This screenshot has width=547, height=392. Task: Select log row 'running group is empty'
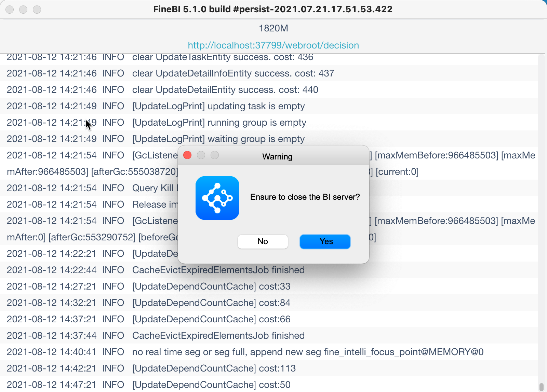(269, 122)
